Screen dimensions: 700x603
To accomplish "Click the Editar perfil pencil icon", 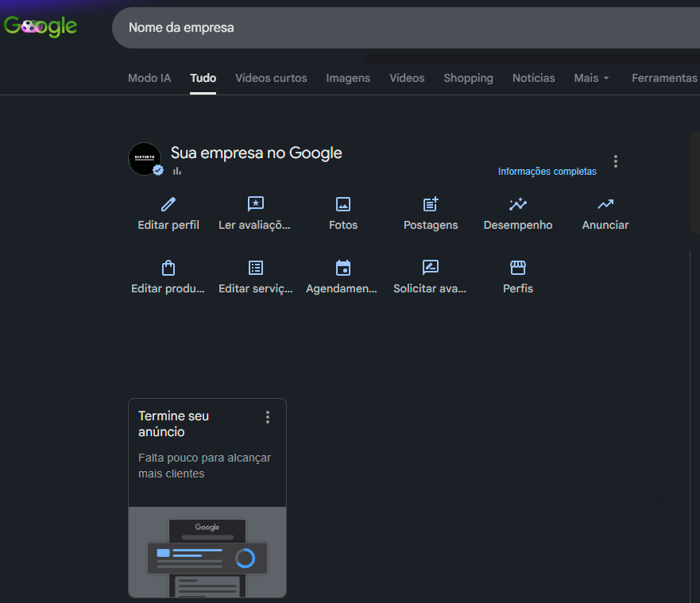I will 168,204.
